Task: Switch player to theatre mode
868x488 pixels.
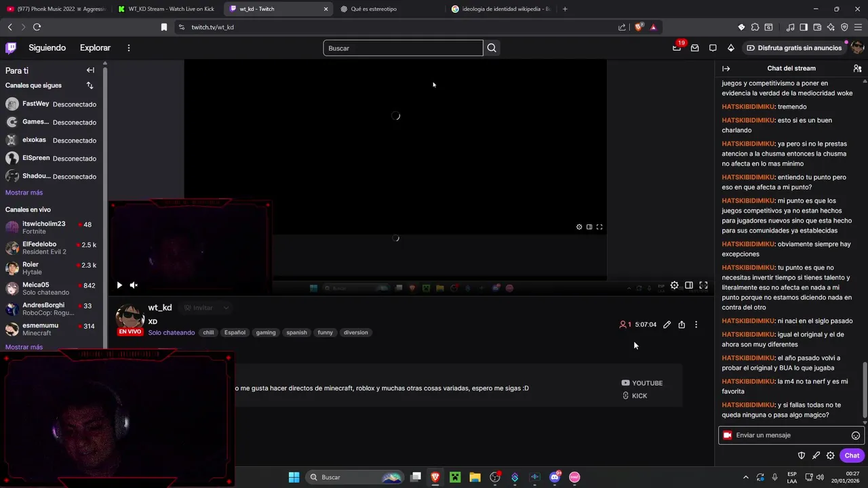Action: click(688, 285)
